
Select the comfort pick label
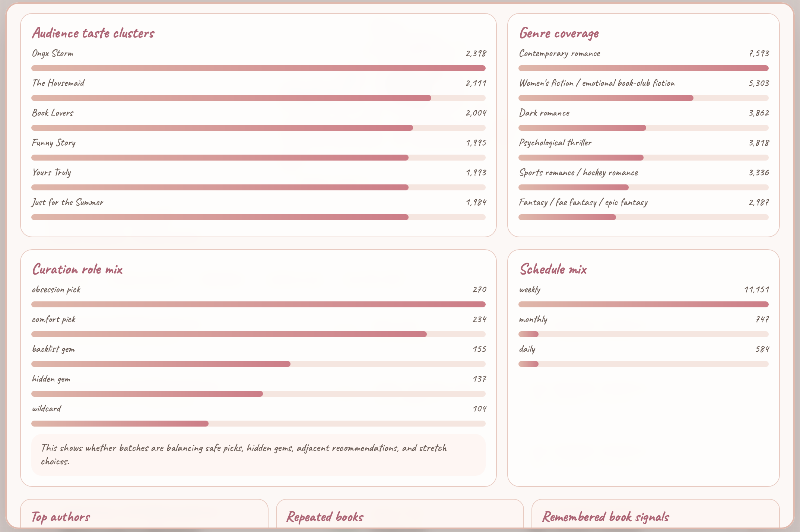pos(54,319)
